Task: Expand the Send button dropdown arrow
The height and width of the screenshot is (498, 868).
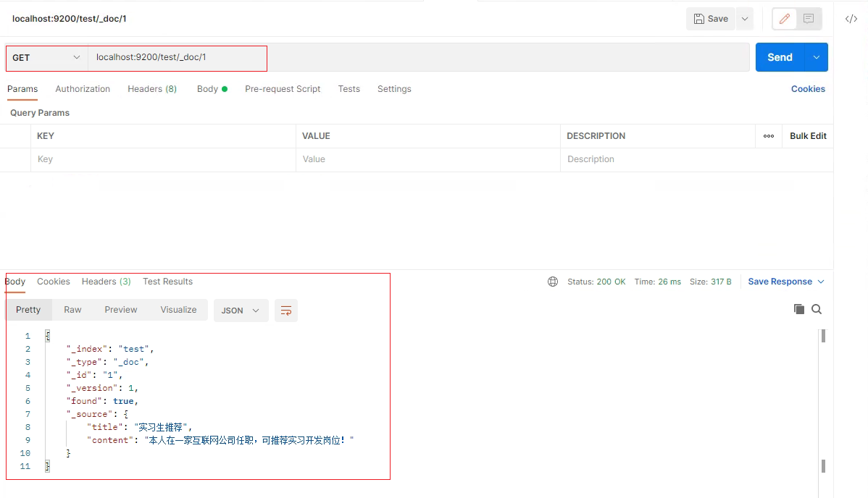Action: pos(817,57)
